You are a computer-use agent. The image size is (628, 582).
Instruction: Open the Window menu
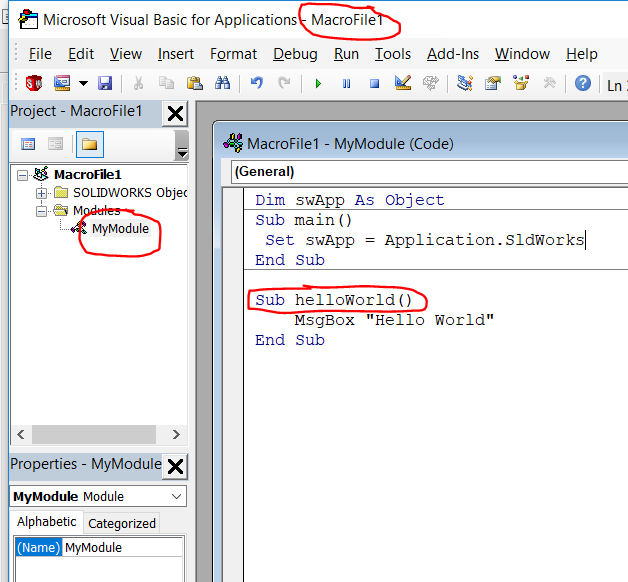522,54
